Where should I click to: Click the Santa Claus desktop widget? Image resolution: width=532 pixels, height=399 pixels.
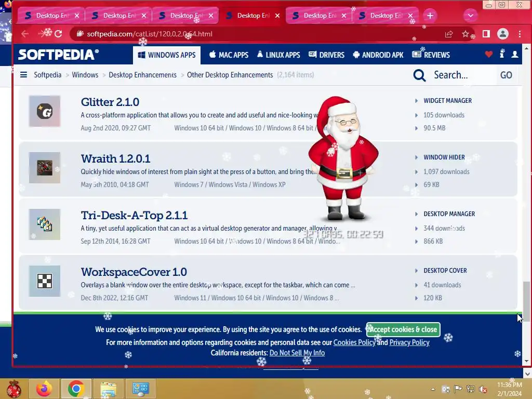343,159
